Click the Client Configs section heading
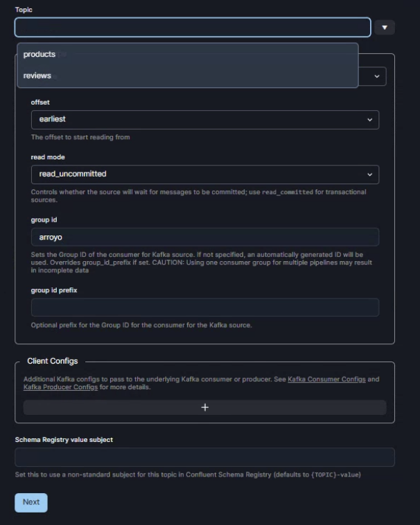This screenshot has width=420, height=525. pos(53,362)
